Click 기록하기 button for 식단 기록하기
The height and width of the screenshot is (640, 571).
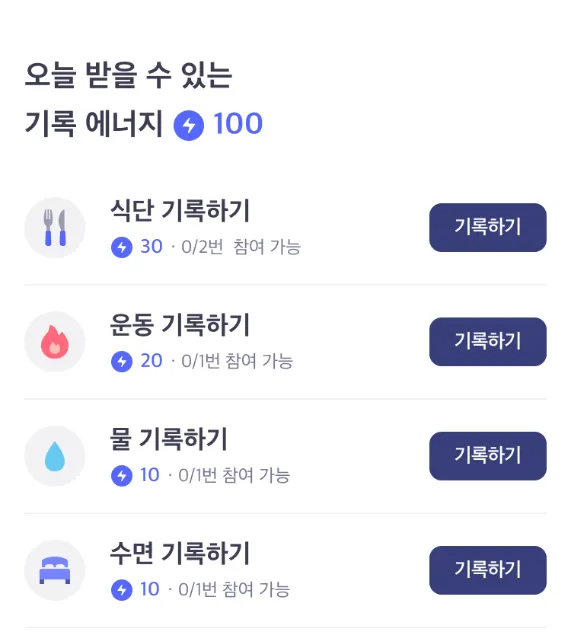488,227
